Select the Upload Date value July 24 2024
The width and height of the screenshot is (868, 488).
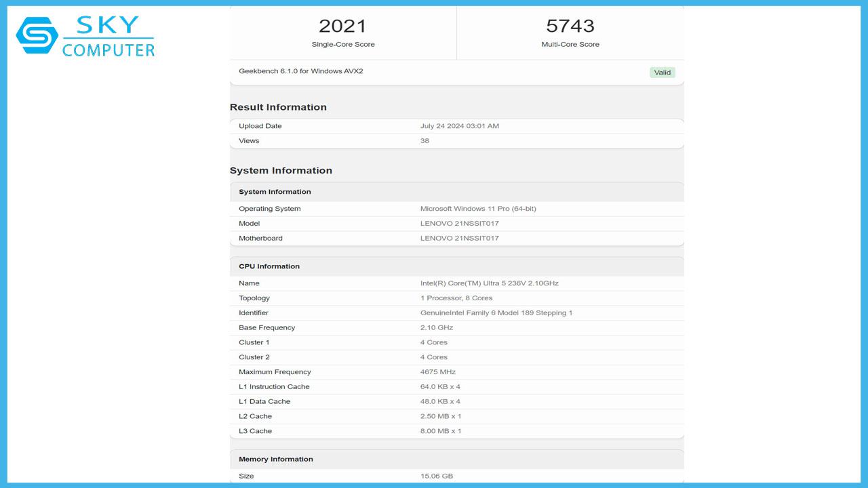point(459,126)
